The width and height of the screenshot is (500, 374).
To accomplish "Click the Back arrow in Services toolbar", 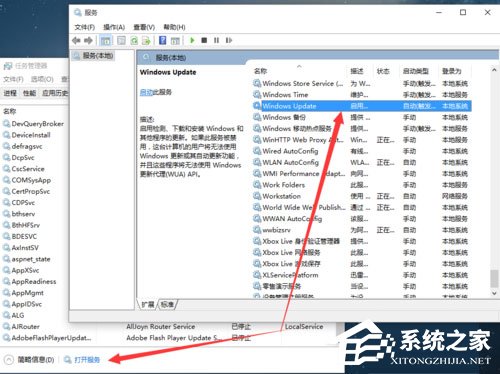I will (76, 40).
